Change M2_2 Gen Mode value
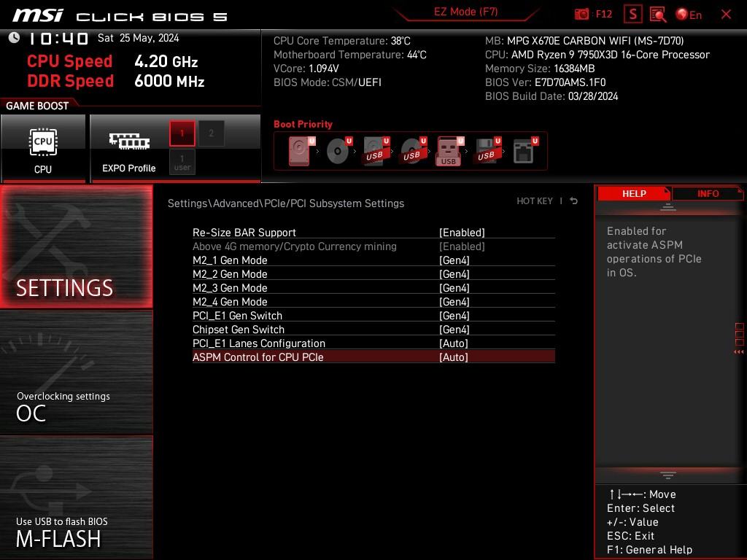 coord(454,274)
